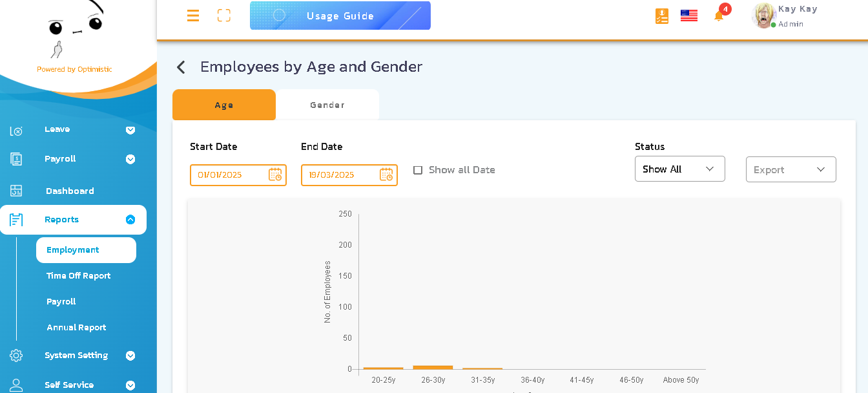The height and width of the screenshot is (393, 868).
Task: Click the 26-30y bar in chart
Action: [x=433, y=367]
